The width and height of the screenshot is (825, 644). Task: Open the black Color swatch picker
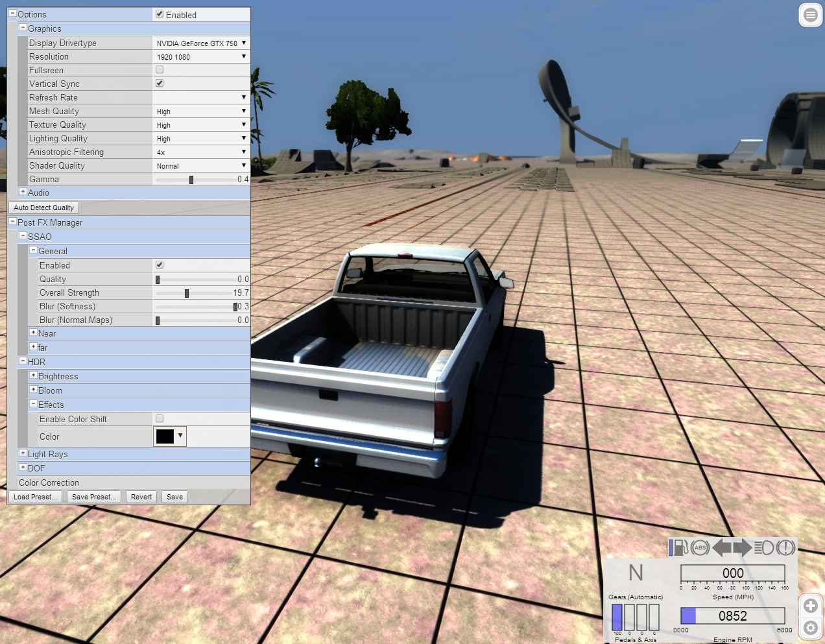pyautogui.click(x=170, y=436)
